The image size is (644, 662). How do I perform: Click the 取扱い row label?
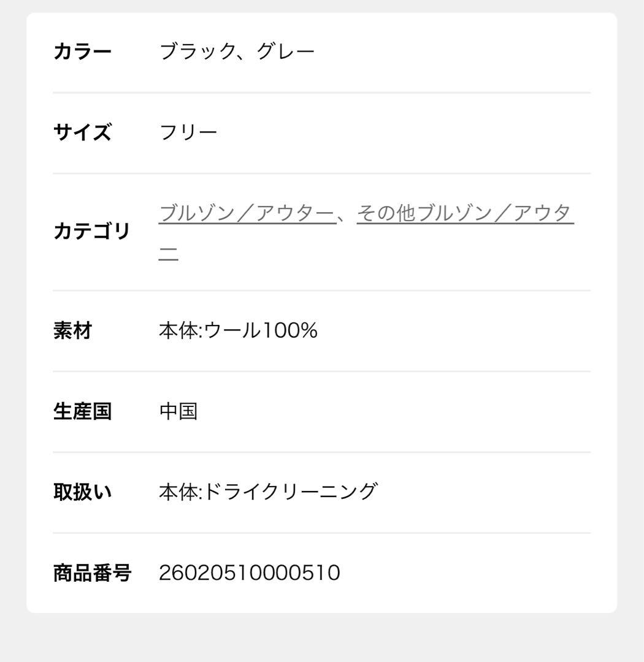[x=83, y=492]
